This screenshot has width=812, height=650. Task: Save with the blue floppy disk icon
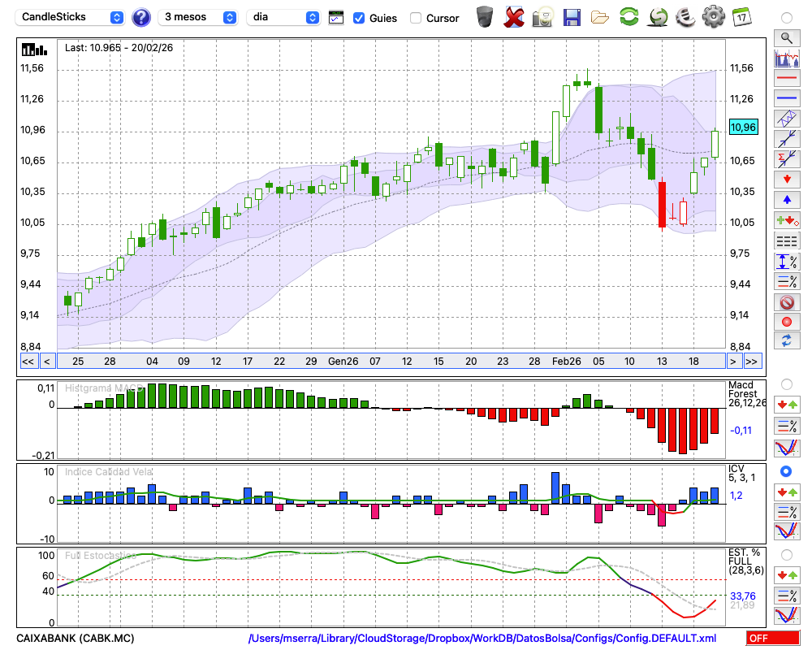point(572,17)
